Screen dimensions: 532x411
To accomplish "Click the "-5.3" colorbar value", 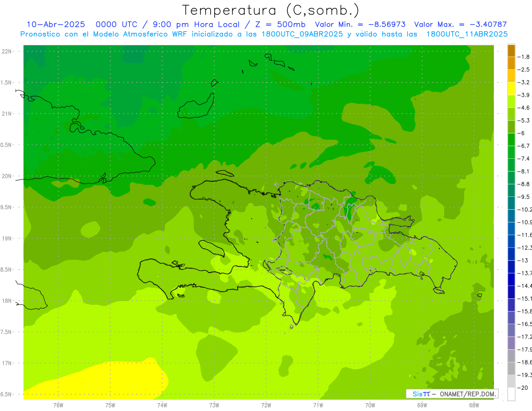I will pyautogui.click(x=524, y=121).
